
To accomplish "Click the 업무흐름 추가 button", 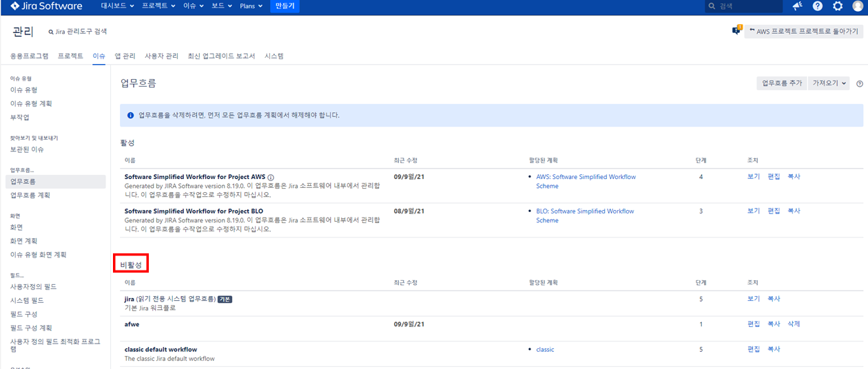I will click(781, 83).
